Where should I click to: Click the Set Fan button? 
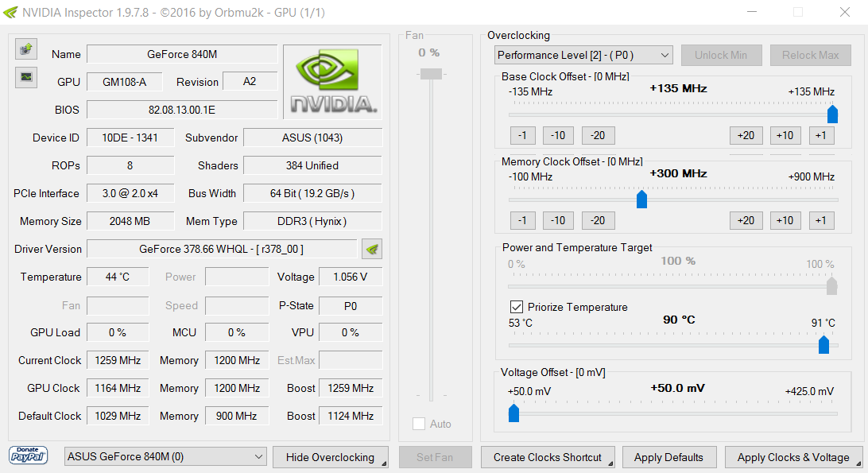(435, 457)
